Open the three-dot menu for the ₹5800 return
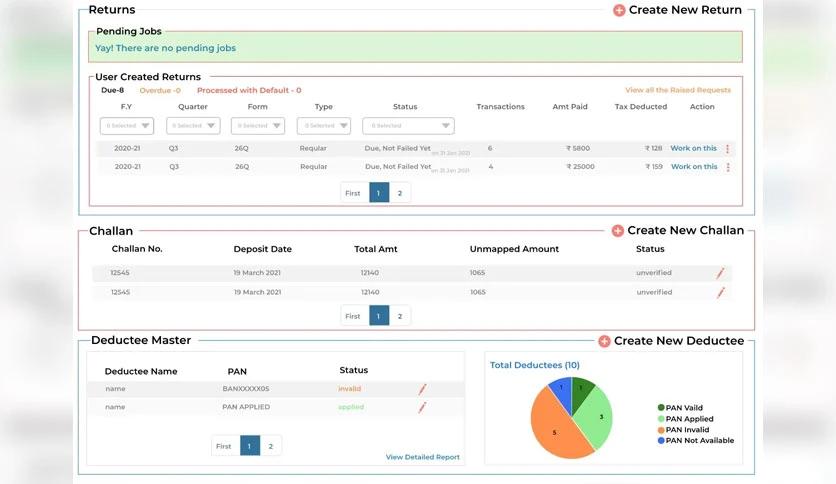Screen dimensions: 836x484 click(x=727, y=149)
